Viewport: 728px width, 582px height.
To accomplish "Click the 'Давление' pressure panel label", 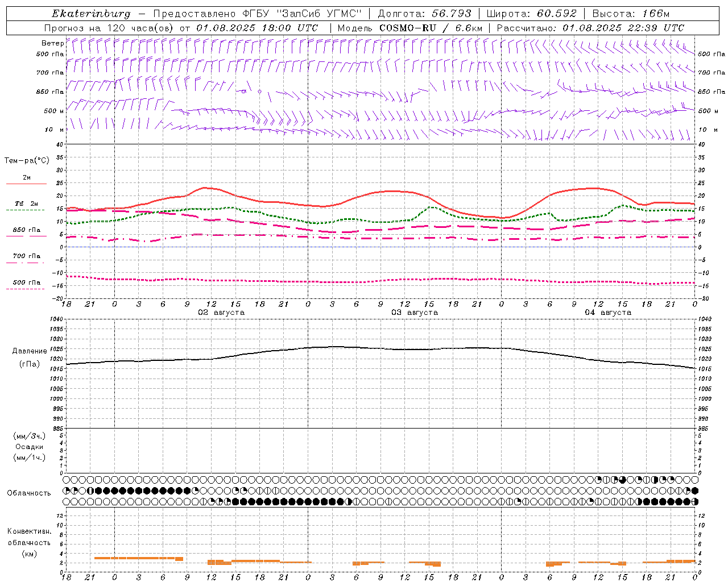I will point(30,351).
